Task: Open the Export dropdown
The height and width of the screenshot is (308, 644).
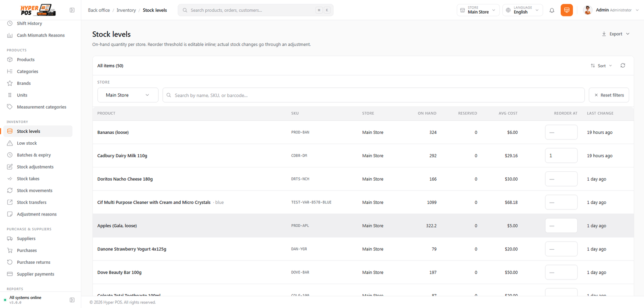Action: pyautogui.click(x=616, y=34)
